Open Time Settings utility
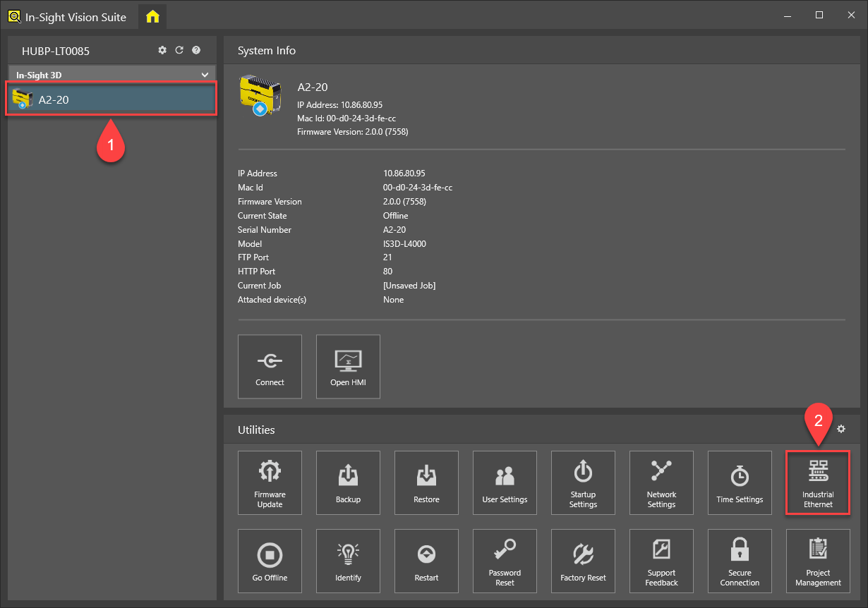Image resolution: width=868 pixels, height=608 pixels. (740, 482)
